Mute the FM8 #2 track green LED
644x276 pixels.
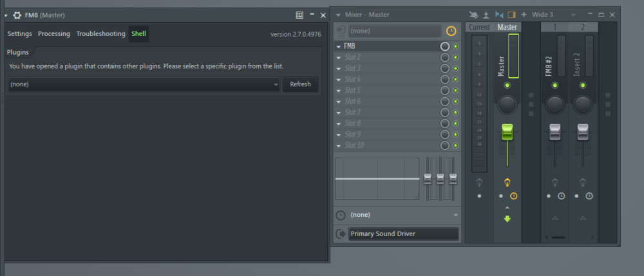555,86
